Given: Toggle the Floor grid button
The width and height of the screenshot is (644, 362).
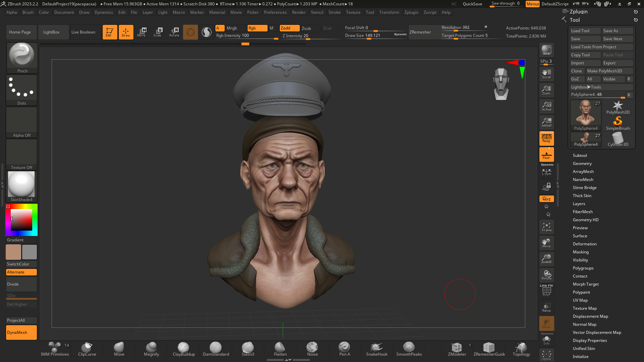Looking at the screenshot, I should 546,155.
